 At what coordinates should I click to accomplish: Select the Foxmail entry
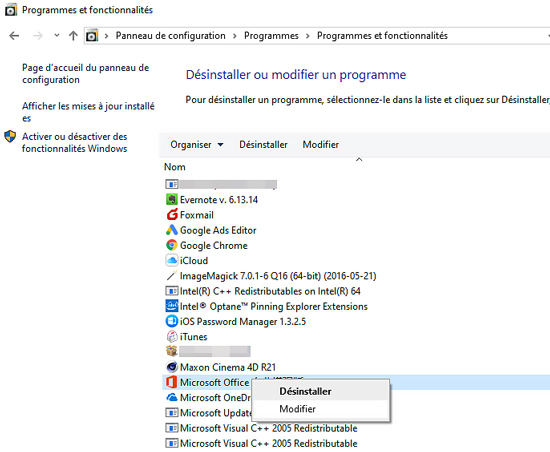(197, 215)
